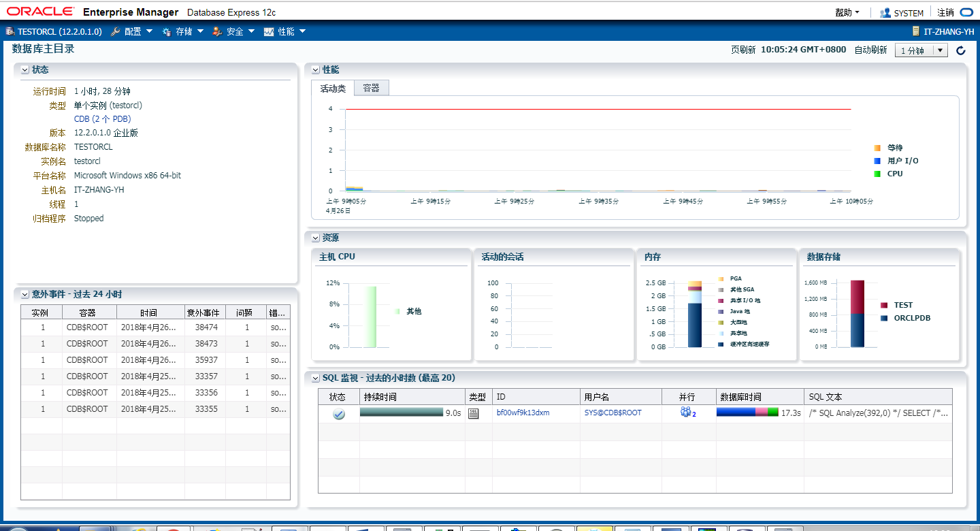Select incident 35937 cell

coord(206,360)
